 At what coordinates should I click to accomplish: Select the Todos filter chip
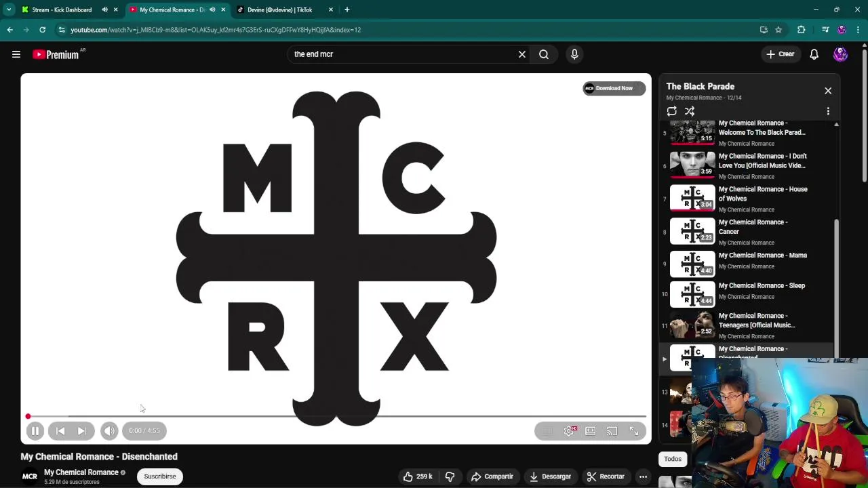click(673, 460)
